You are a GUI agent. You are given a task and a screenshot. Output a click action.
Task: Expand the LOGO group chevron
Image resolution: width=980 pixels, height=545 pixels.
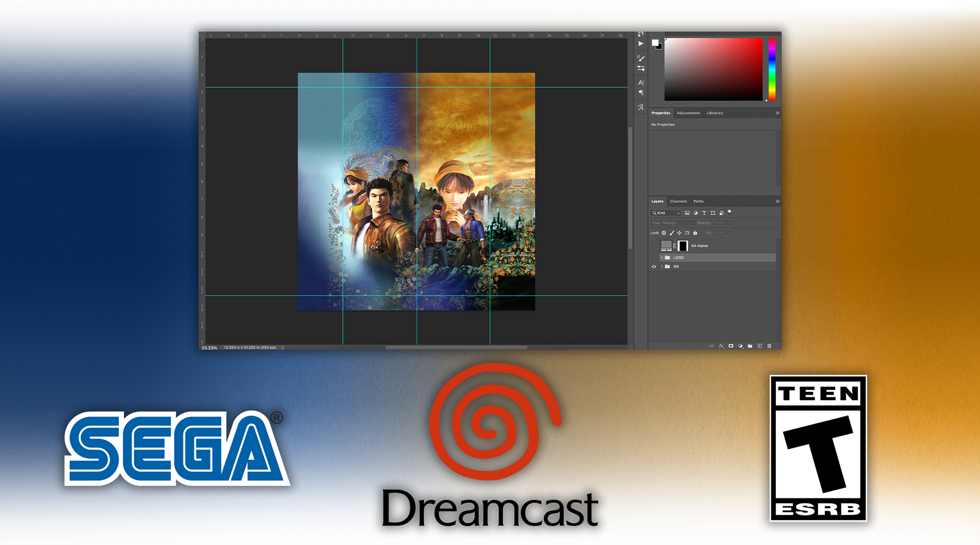[x=662, y=257]
